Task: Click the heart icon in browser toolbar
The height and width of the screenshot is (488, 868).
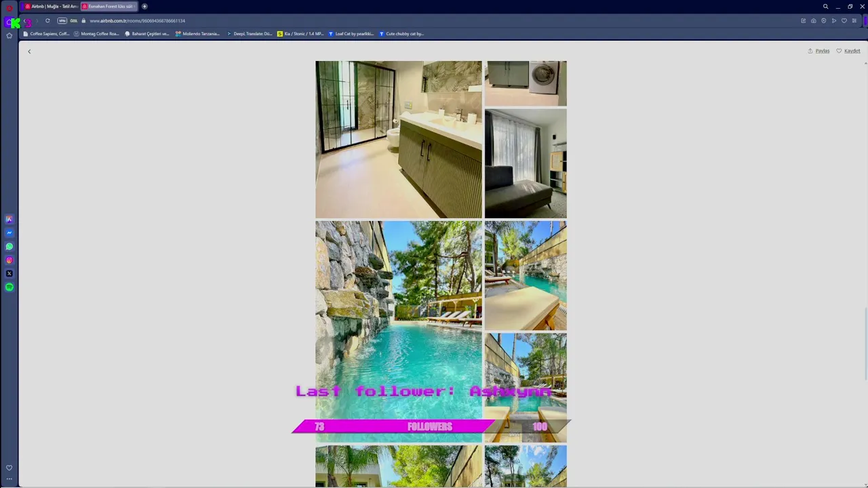Action: [x=844, y=20]
